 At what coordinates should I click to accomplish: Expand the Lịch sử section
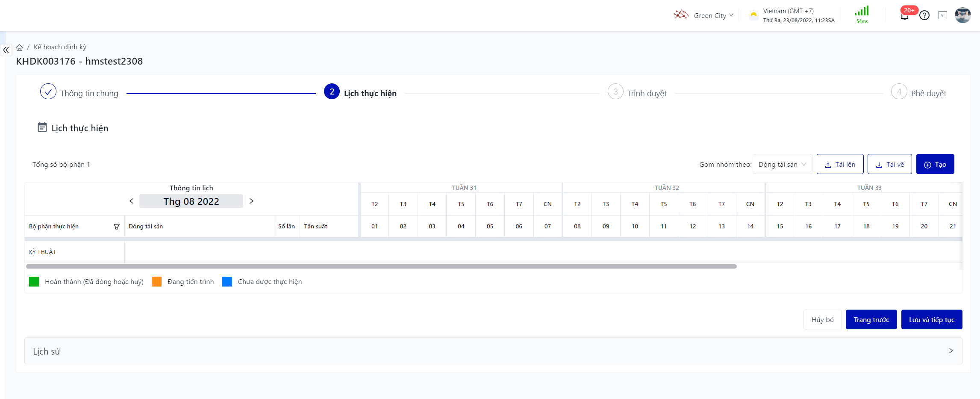coord(951,351)
